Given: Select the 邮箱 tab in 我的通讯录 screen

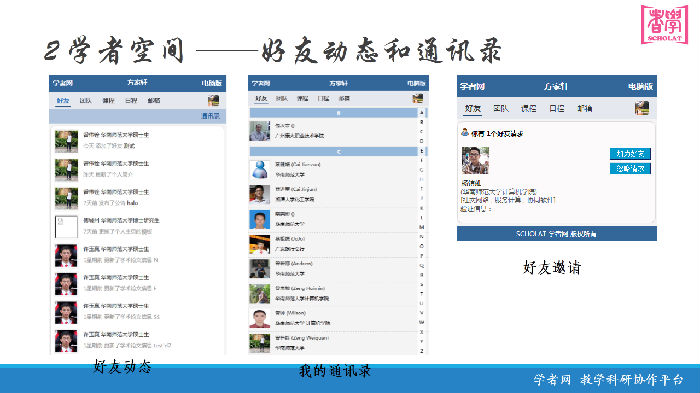Looking at the screenshot, I should [344, 98].
